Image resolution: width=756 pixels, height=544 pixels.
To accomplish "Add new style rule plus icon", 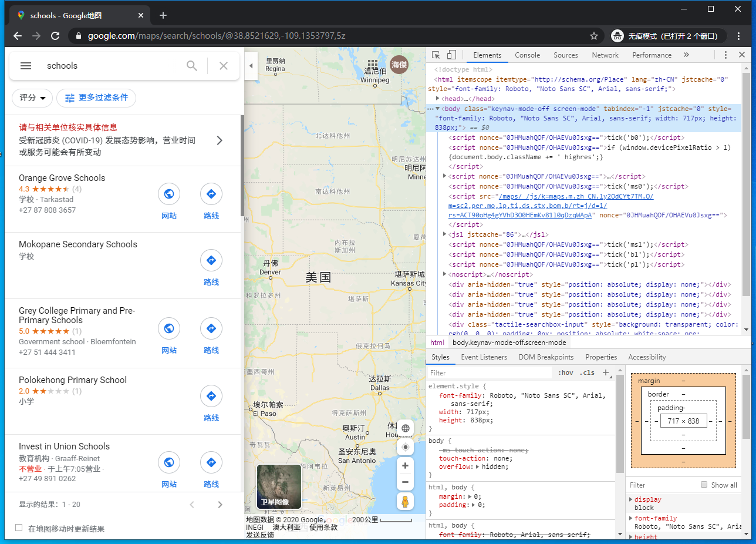I will point(606,372).
